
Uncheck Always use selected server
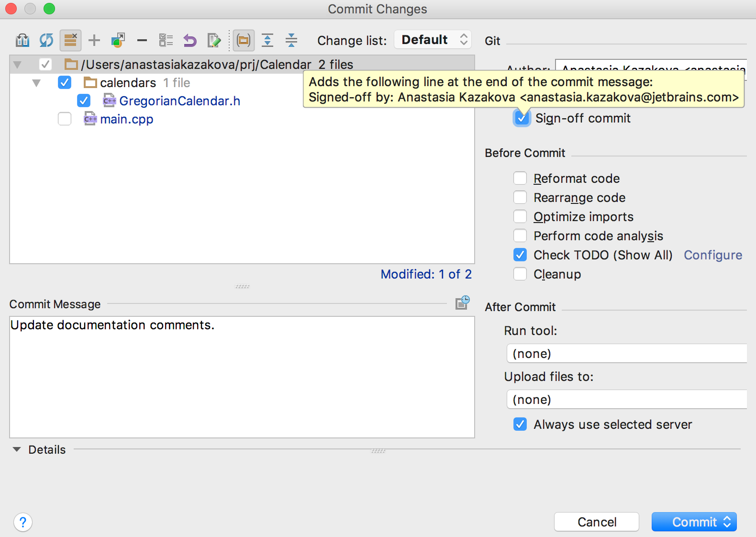coord(520,424)
